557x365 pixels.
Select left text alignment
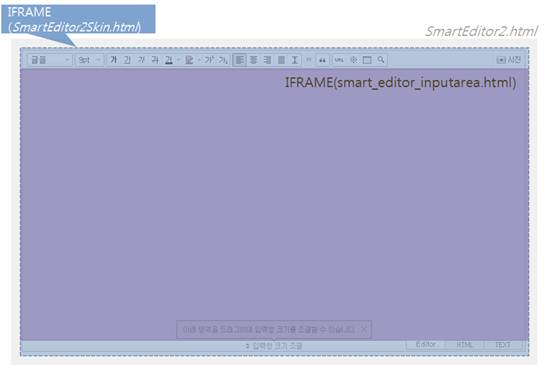239,60
